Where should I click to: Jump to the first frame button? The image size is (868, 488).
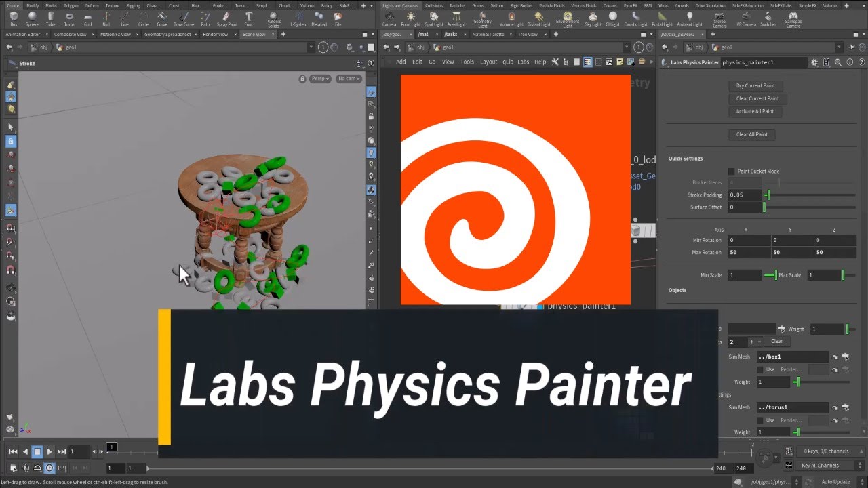12,451
